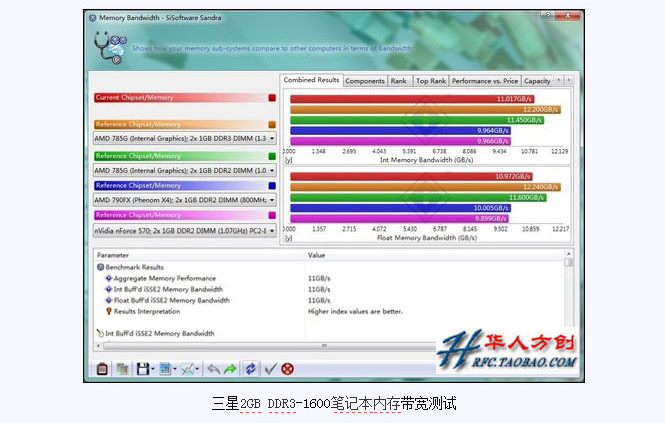Click the tab strip scroll-right arrow

coord(569,80)
